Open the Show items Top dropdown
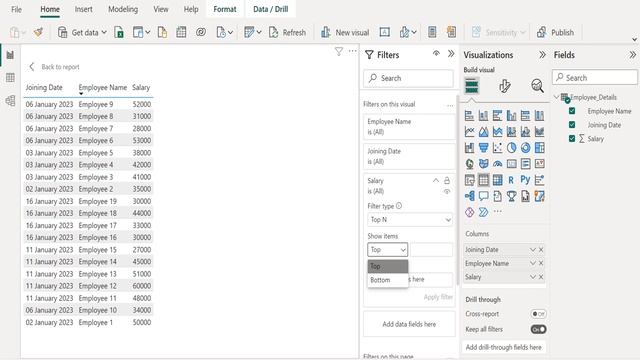 [x=387, y=249]
